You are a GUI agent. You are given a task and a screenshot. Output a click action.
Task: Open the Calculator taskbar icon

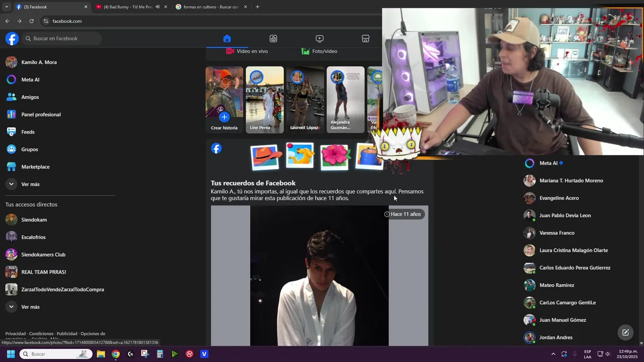pyautogui.click(x=160, y=354)
